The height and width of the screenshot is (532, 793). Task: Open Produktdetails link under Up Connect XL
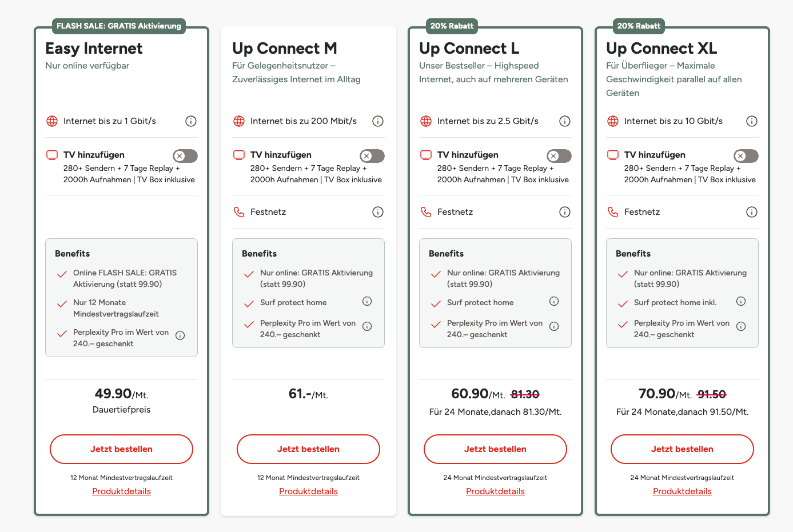pos(682,491)
